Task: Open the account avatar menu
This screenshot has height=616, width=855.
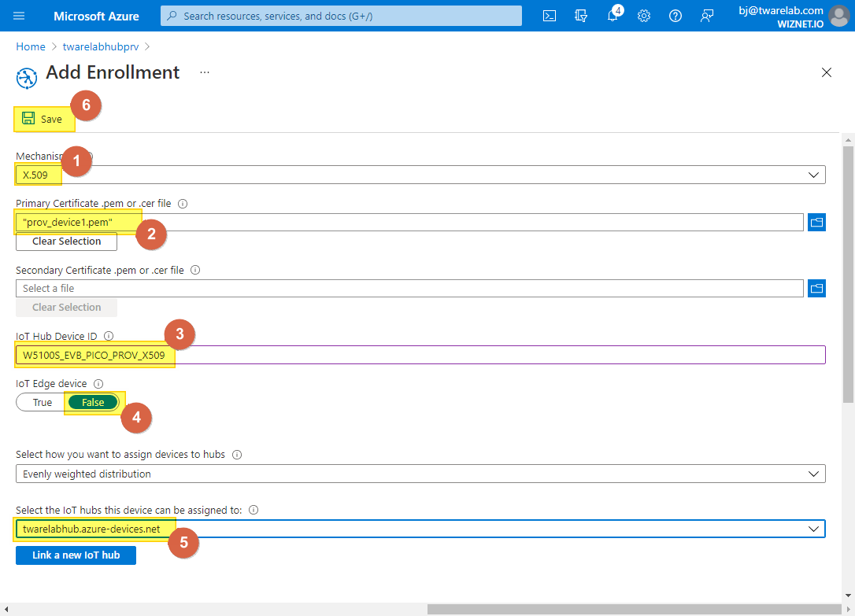Action: (838, 16)
